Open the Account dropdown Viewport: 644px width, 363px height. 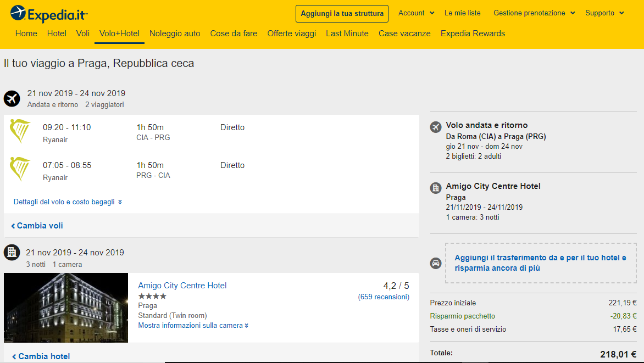coord(416,13)
